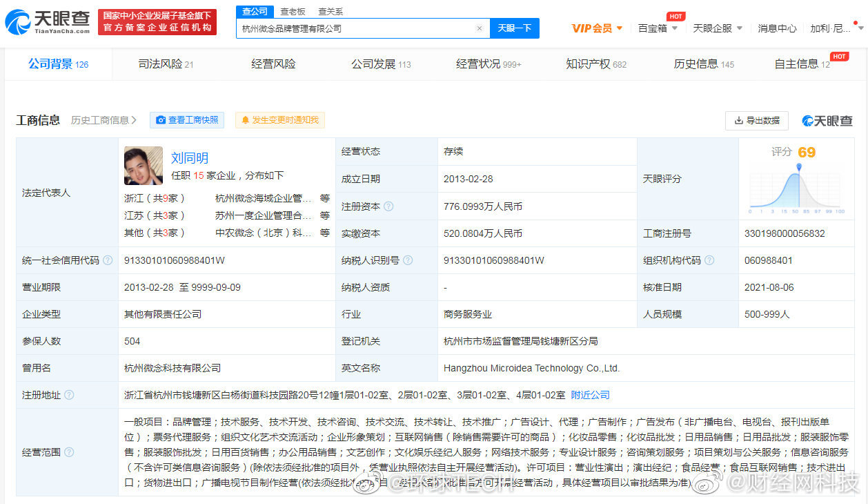This screenshot has width=868, height=504.
Task: Click the 天眼评分 score curve marker
Action: tap(800, 166)
